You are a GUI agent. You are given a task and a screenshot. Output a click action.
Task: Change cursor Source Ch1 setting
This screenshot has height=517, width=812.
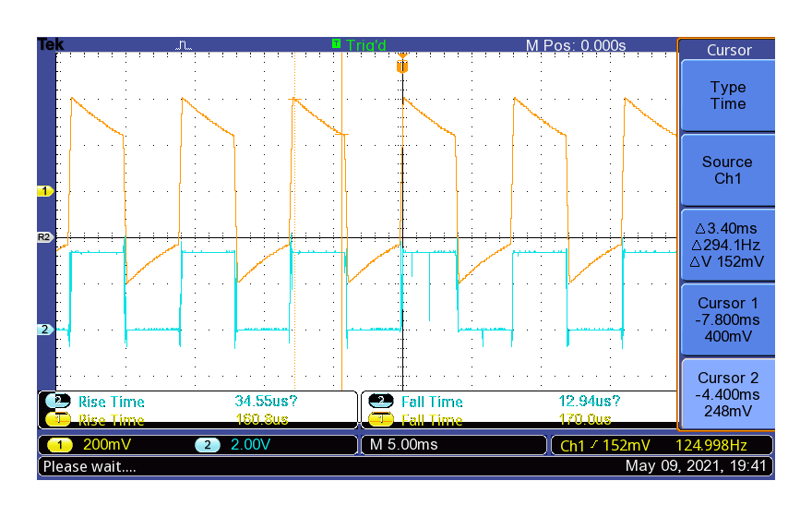pos(727,170)
